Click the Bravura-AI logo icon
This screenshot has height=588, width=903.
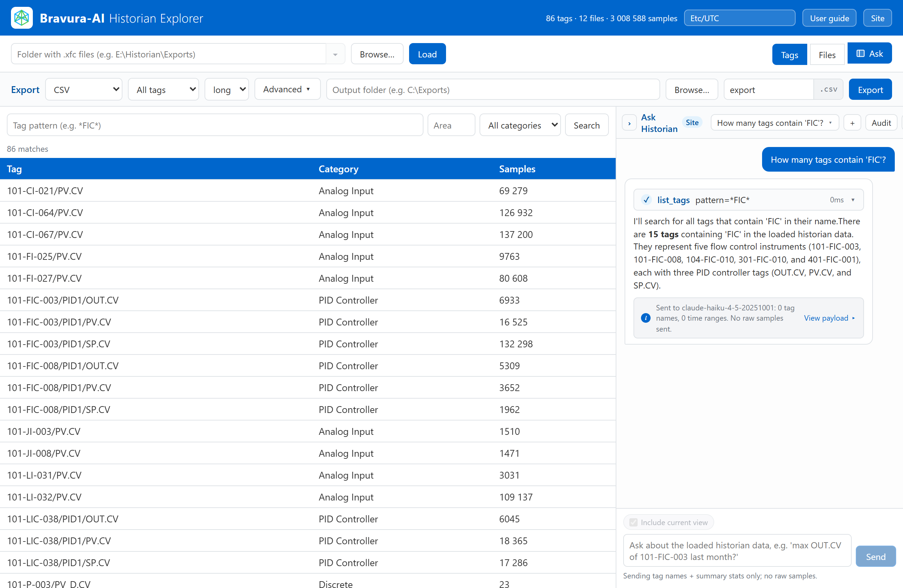(x=22, y=18)
